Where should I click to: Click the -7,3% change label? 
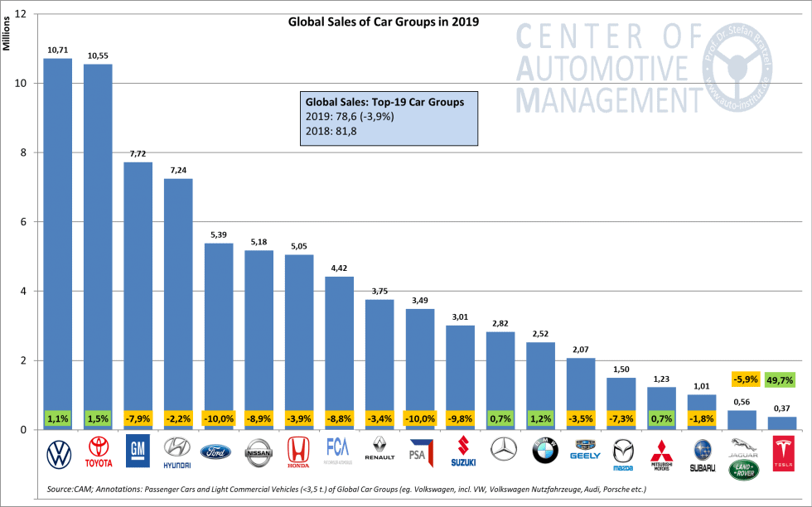(621, 418)
